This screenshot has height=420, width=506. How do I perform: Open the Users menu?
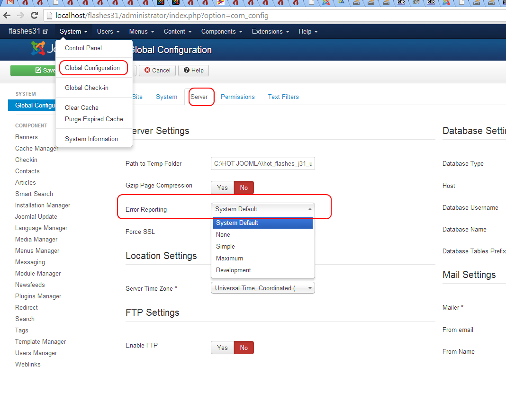point(108,31)
